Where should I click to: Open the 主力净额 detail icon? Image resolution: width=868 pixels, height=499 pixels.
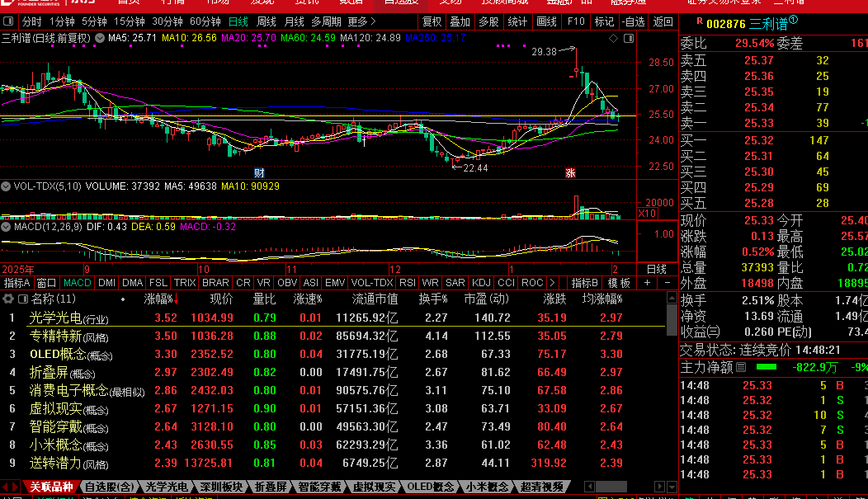click(741, 367)
